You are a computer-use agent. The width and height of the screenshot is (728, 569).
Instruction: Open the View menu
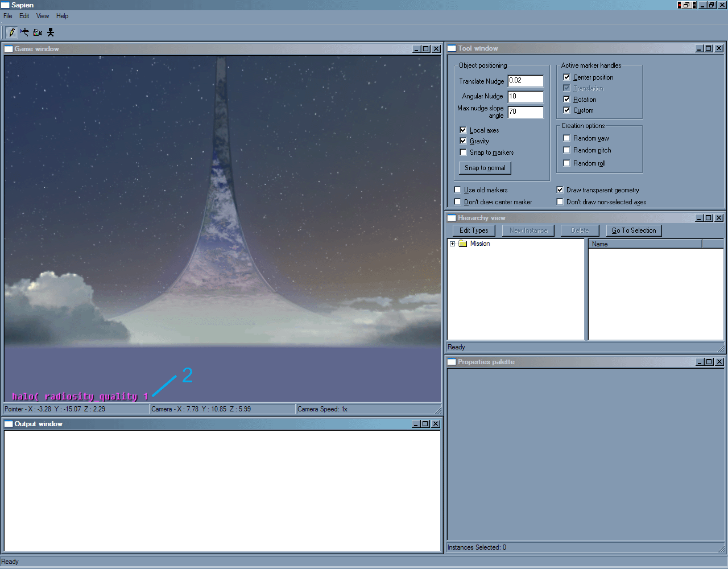click(x=43, y=16)
